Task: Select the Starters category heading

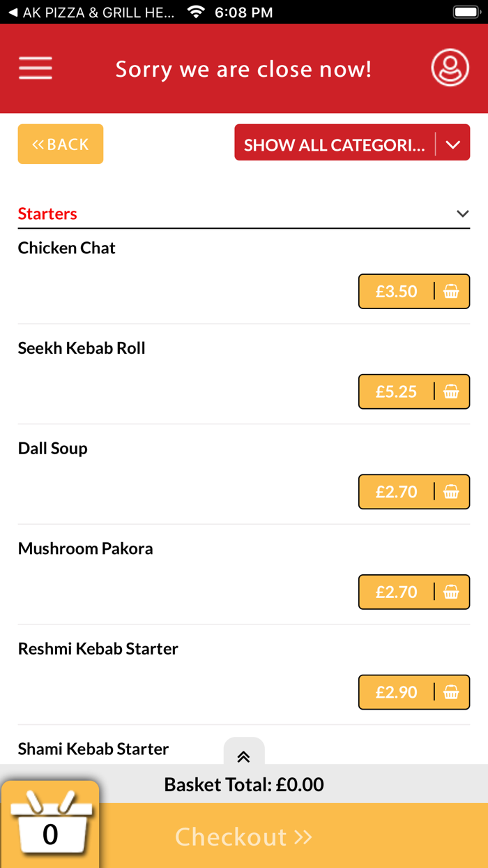Action: pos(47,214)
